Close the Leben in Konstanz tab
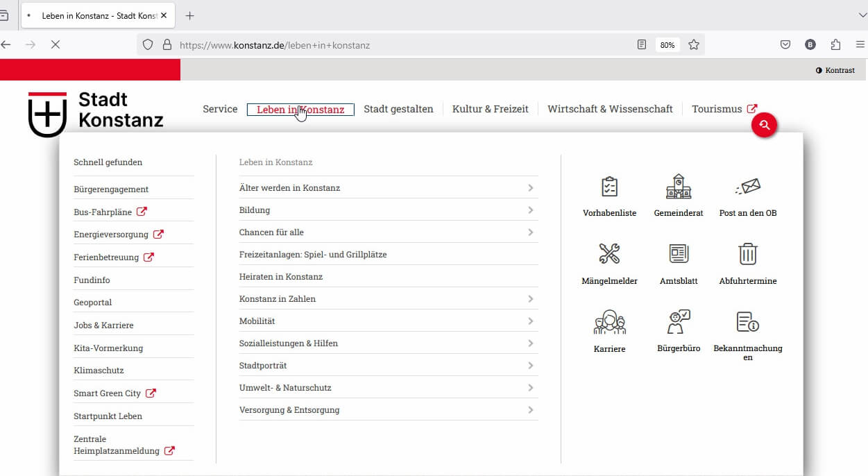This screenshot has width=868, height=476. coord(164,15)
